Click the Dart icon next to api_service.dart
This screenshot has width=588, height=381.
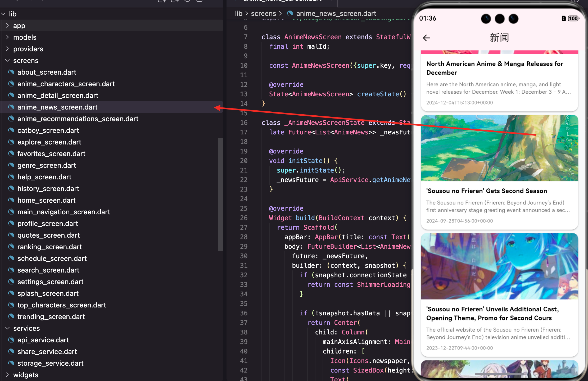click(11, 340)
